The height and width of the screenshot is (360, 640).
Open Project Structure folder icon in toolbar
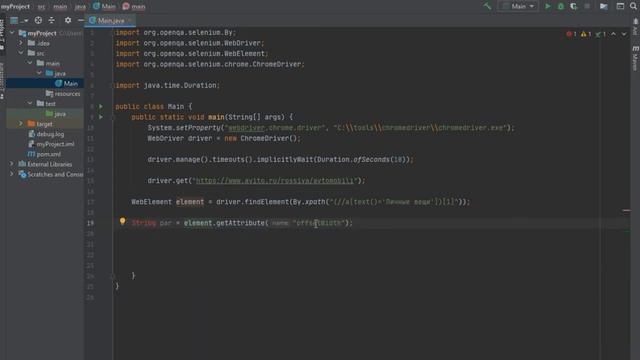point(604,6)
